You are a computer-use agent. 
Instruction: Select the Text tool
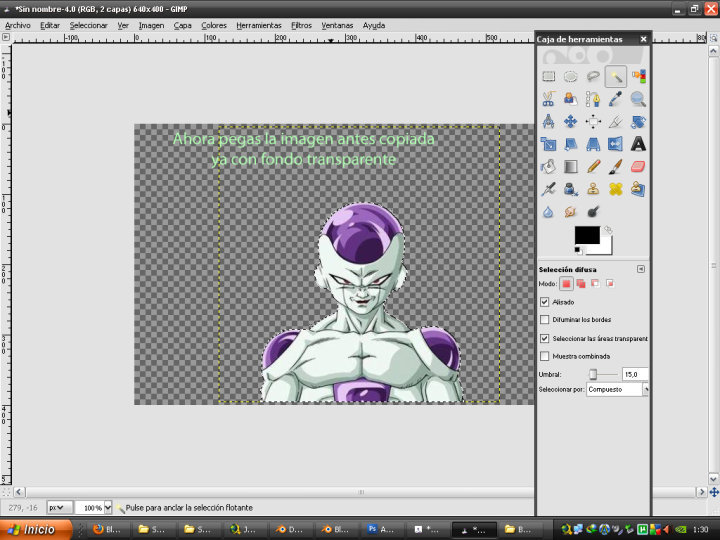click(x=638, y=144)
